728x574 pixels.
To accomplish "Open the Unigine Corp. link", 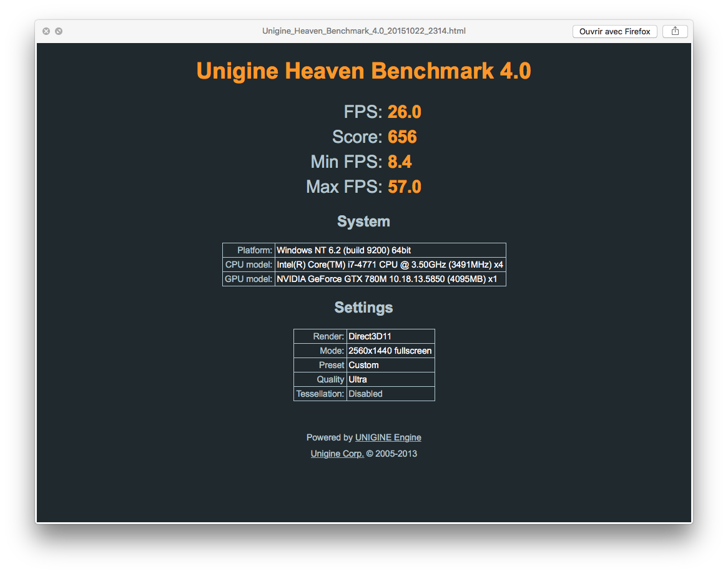I will coord(337,454).
